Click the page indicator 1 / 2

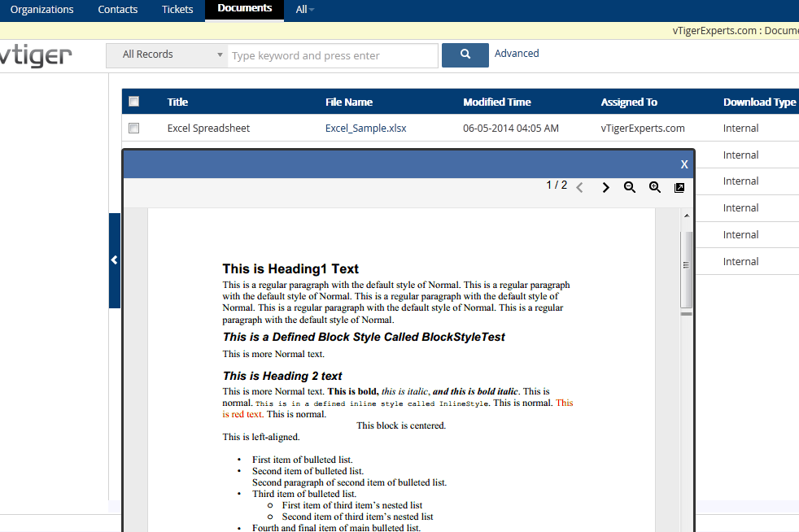(x=557, y=185)
